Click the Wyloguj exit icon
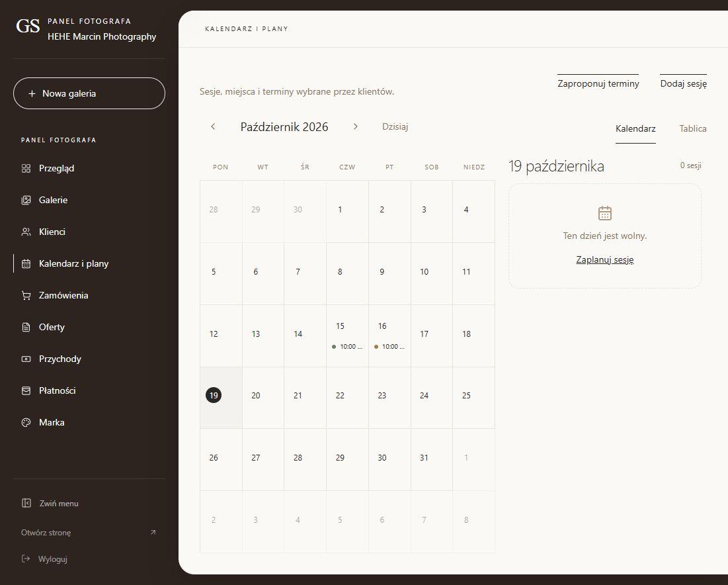The width and height of the screenshot is (728, 585). [26, 559]
